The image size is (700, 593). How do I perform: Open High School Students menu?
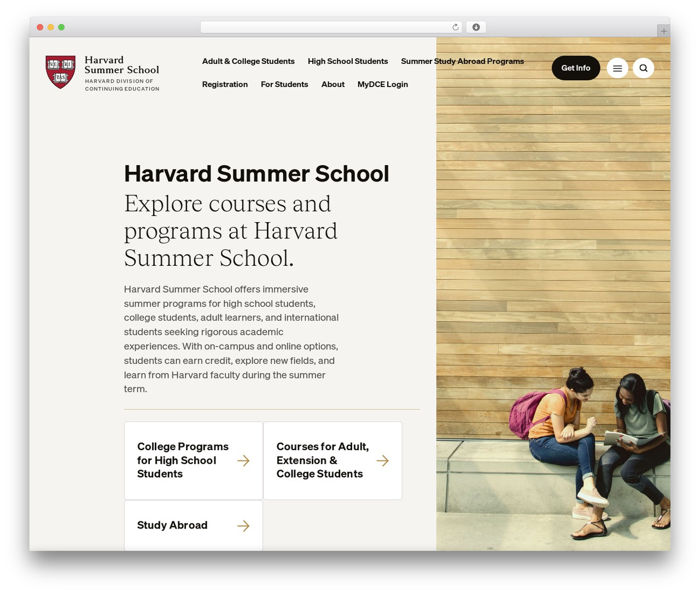click(348, 61)
